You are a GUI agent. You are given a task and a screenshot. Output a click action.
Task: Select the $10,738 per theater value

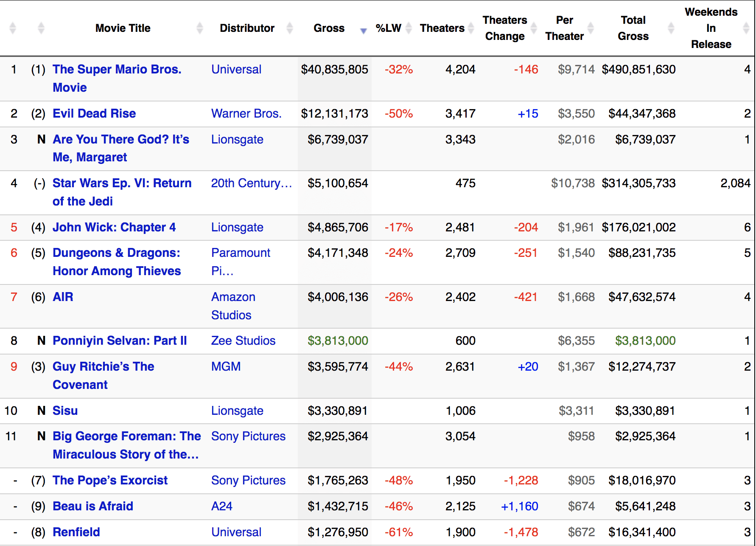573,183
